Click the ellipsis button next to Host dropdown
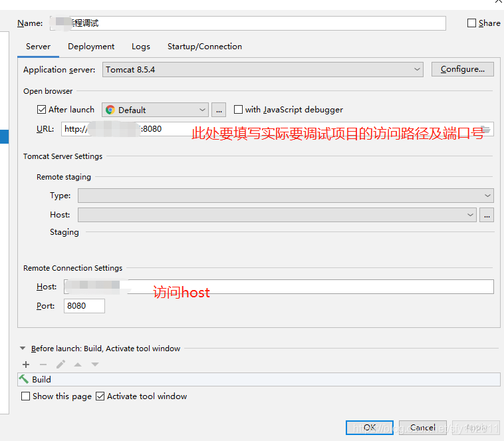Screen dimensions: 504x441 (487, 215)
